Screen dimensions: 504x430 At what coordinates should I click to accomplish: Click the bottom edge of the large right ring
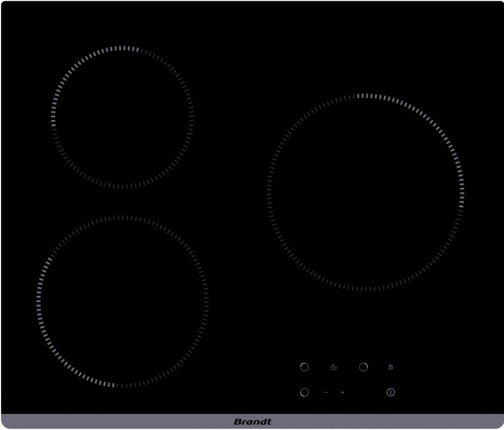365,290
